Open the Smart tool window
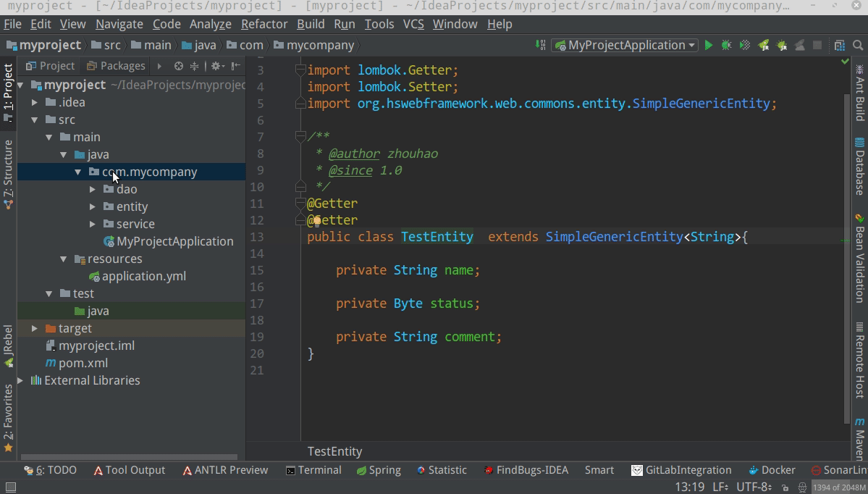The height and width of the screenshot is (494, 868). [x=599, y=470]
